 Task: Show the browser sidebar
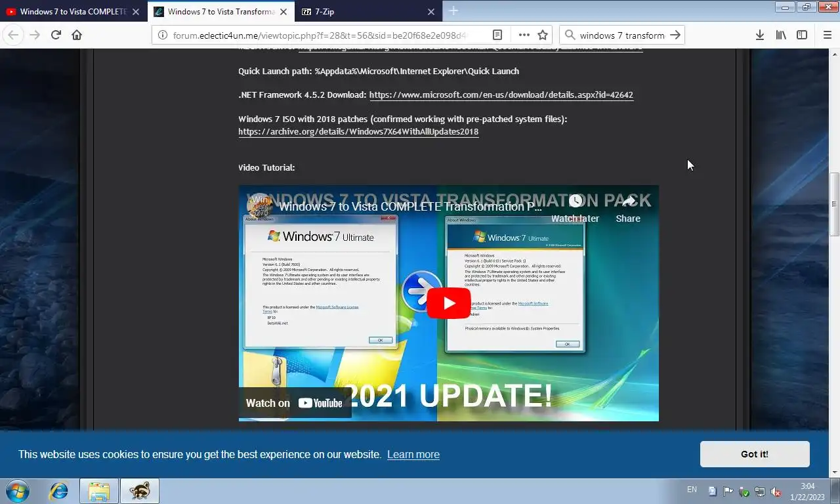click(x=802, y=35)
